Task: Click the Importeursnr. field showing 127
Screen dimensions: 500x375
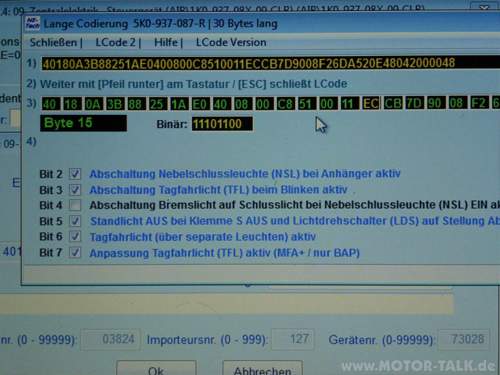Action: [x=293, y=339]
